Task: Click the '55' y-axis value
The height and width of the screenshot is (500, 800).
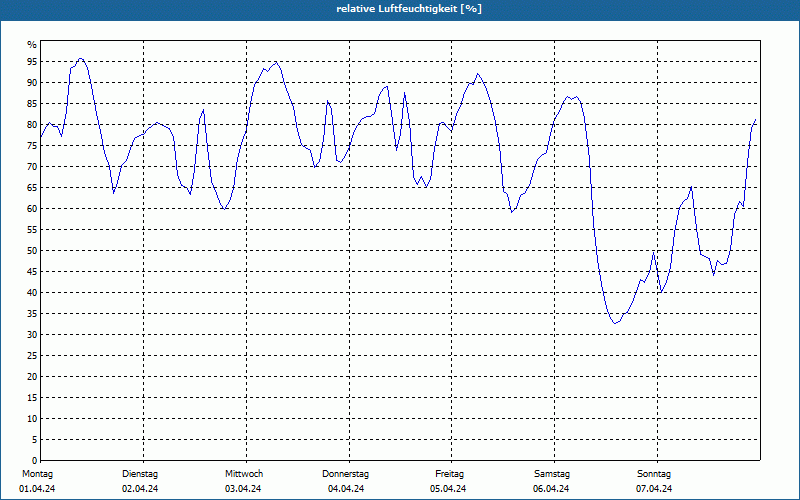Action: [32, 230]
